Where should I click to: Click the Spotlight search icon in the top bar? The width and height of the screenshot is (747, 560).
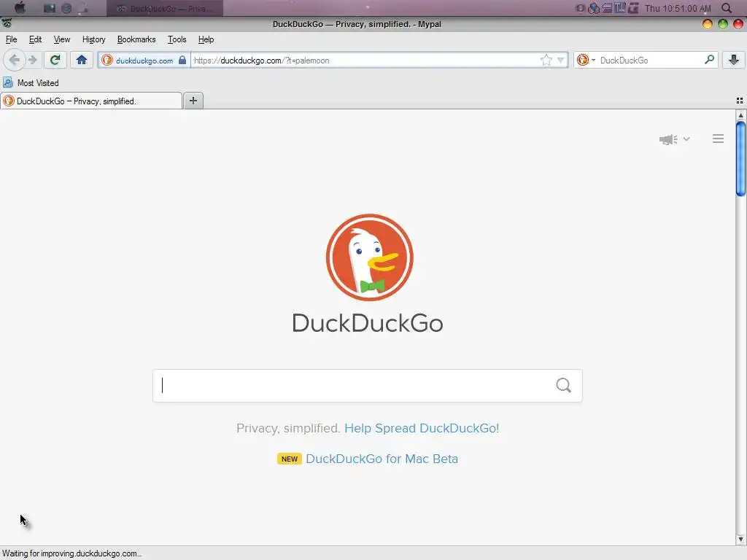[727, 8]
